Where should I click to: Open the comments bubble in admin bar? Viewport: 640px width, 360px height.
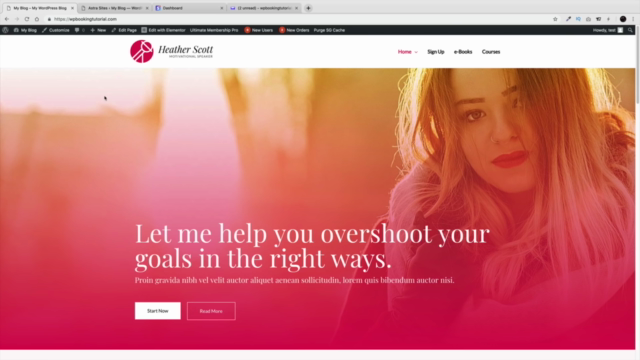[80, 30]
